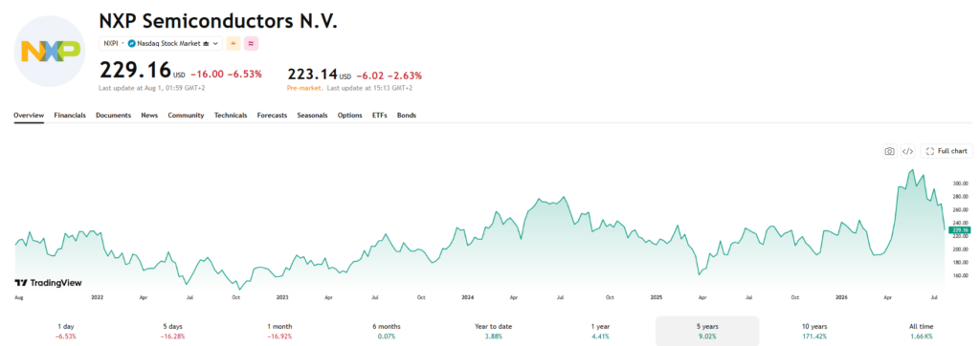The image size is (980, 346).
Task: Click the chart peak near 2026 high
Action: pyautogui.click(x=912, y=170)
